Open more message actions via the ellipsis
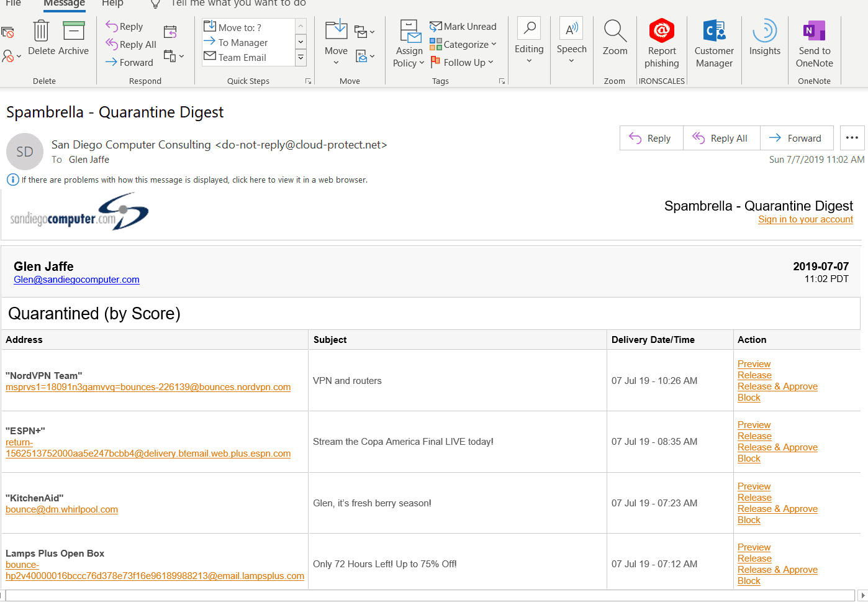Image resolution: width=868 pixels, height=602 pixels. pos(852,138)
